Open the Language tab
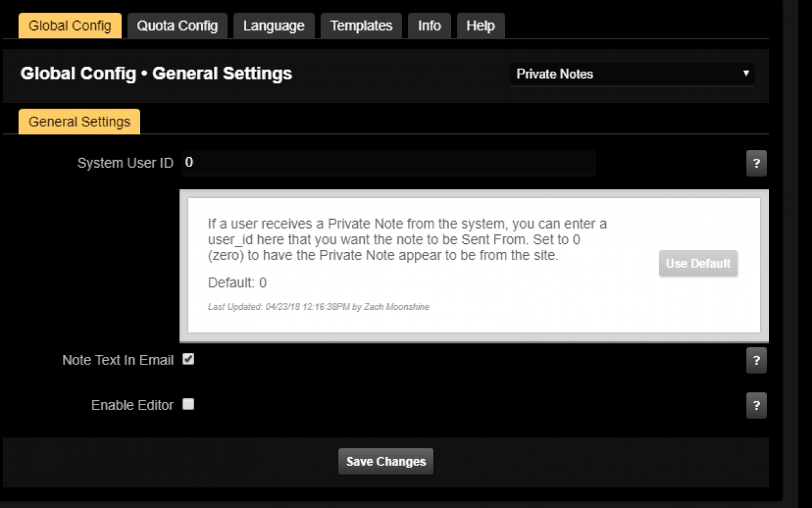 pyautogui.click(x=274, y=26)
